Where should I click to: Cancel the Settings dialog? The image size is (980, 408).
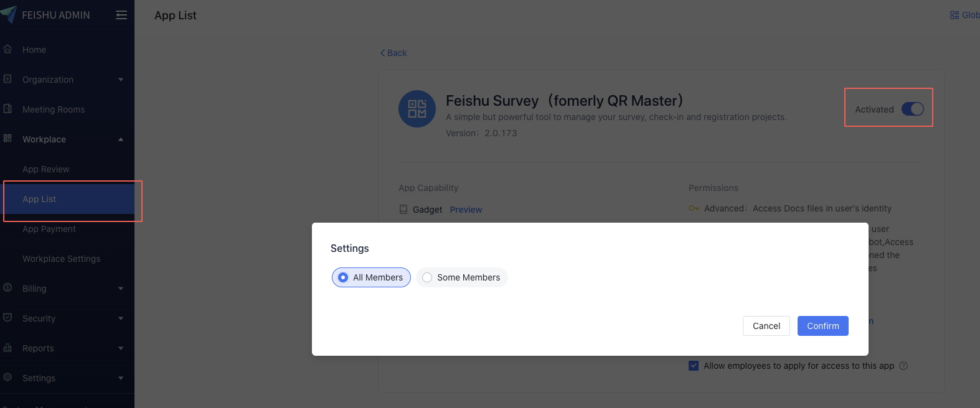pos(766,326)
